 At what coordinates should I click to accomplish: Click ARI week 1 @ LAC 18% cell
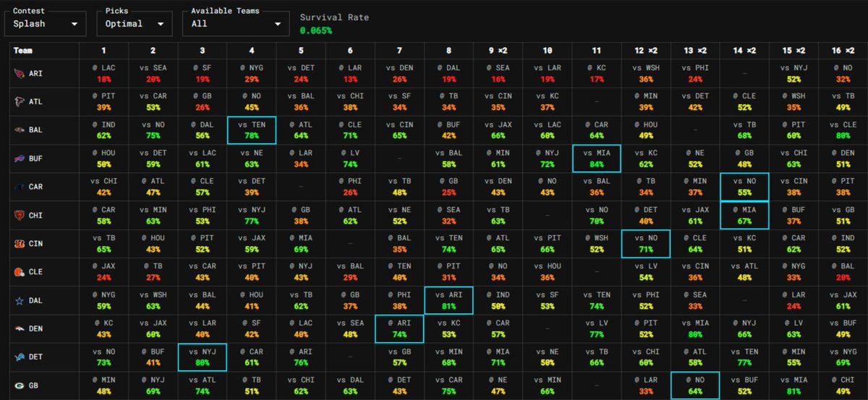[x=103, y=72]
